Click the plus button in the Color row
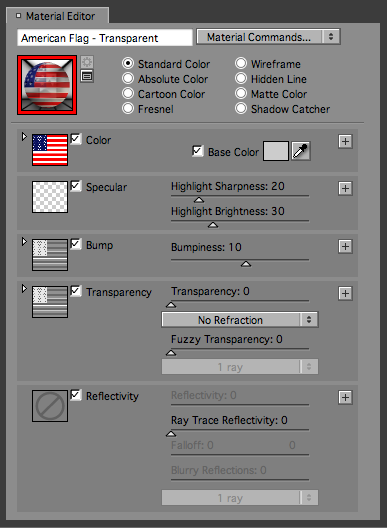Viewport: 387px width, 528px height. point(345,141)
